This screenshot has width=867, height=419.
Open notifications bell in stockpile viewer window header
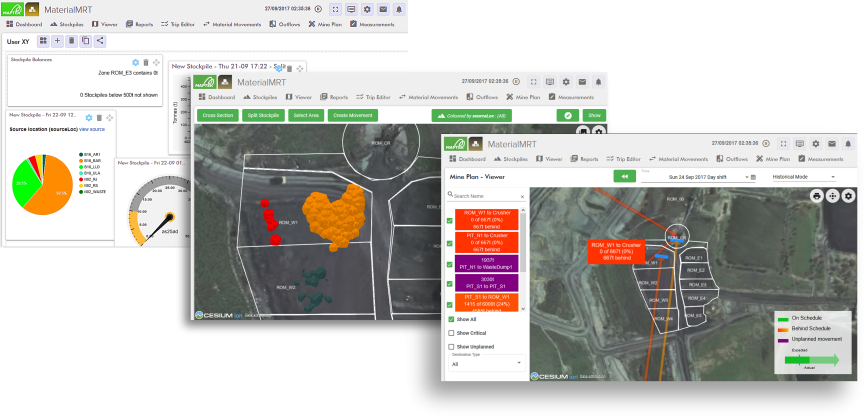click(598, 82)
